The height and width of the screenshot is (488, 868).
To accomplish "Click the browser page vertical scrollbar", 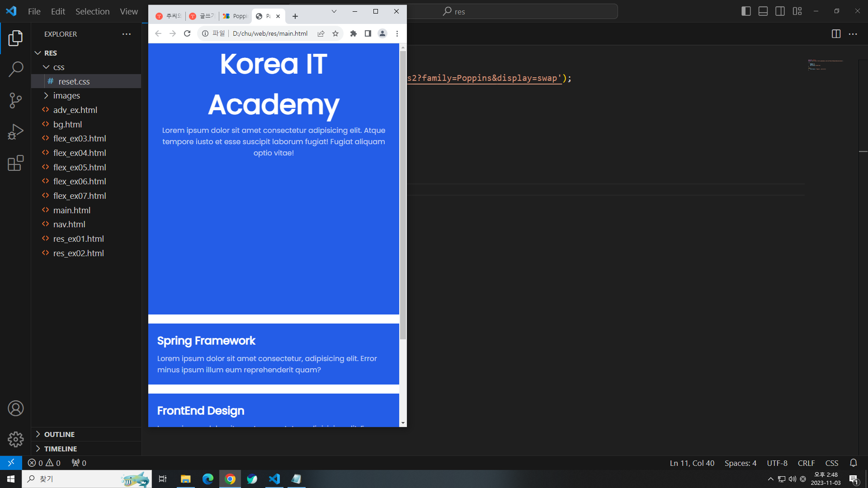I will [x=403, y=194].
